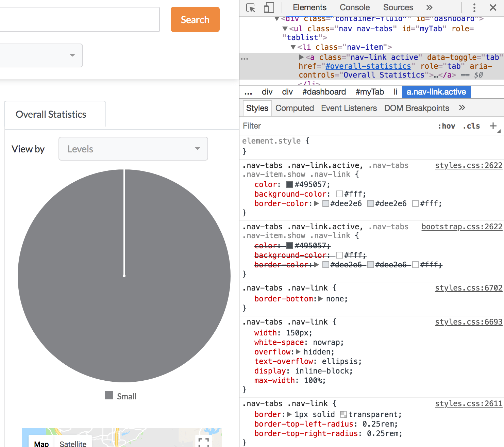The height and width of the screenshot is (447, 504).
Task: Close the DevTools panel
Action: pos(493,7)
